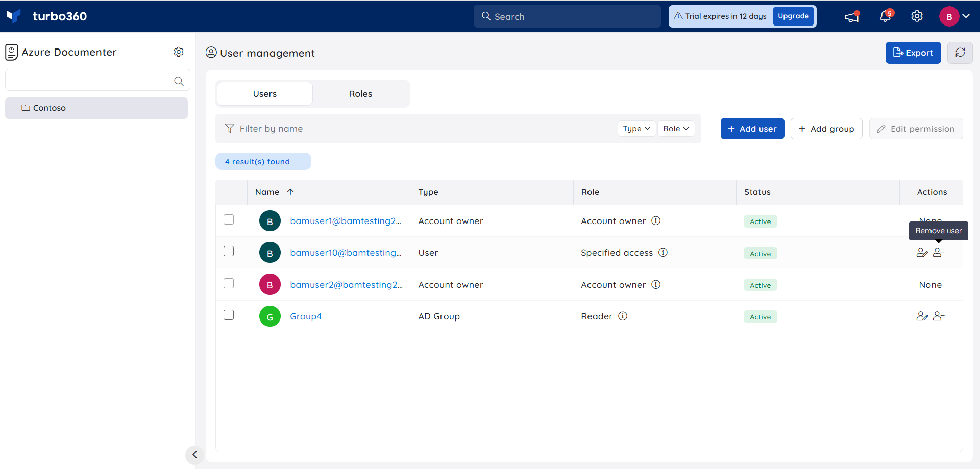Screen dimensions: 980x469
Task: Focus the sidebar search input
Action: (97, 80)
